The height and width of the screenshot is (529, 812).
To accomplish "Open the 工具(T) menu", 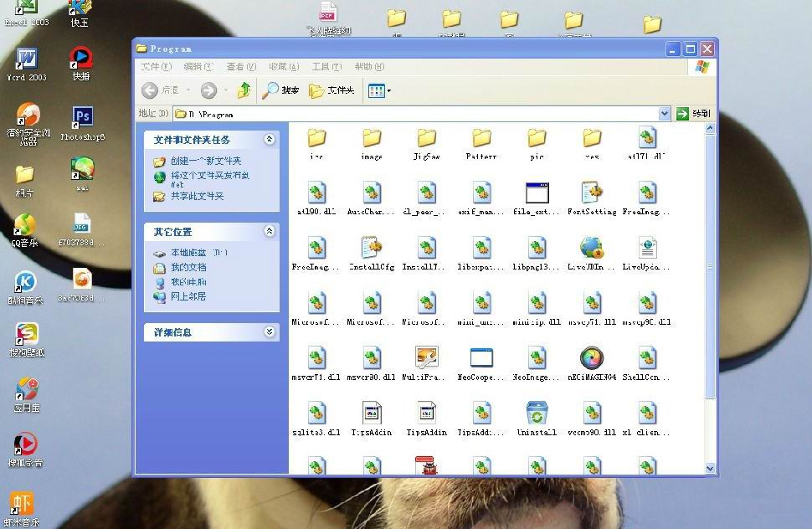I will point(326,67).
